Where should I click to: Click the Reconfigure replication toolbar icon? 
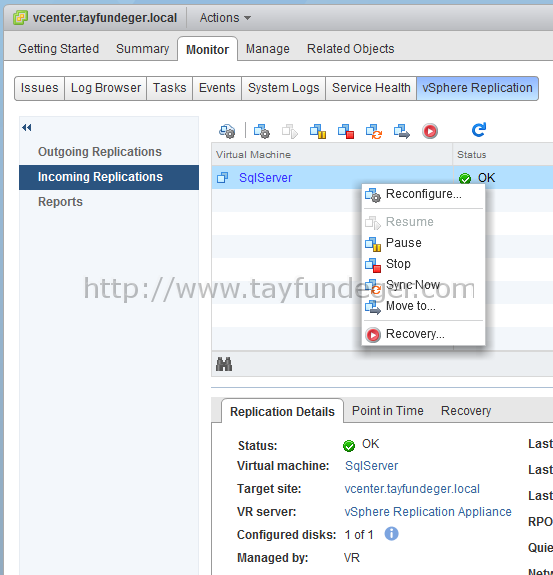coord(262,131)
